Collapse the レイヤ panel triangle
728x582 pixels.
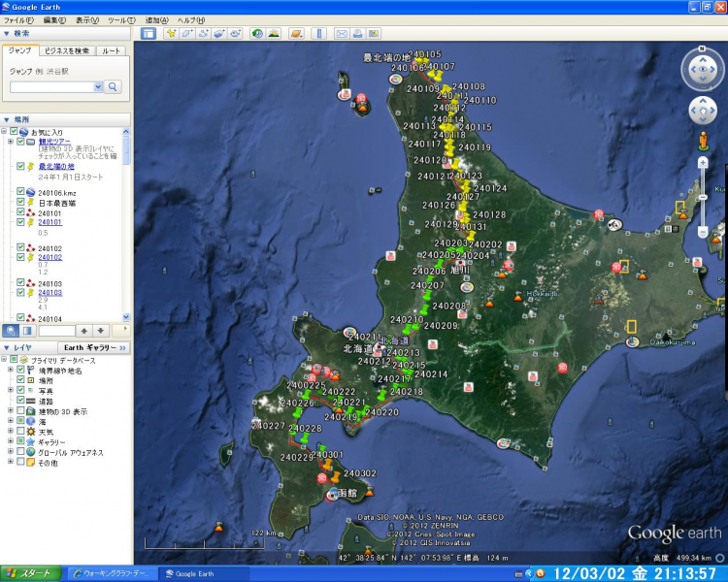tap(7, 347)
